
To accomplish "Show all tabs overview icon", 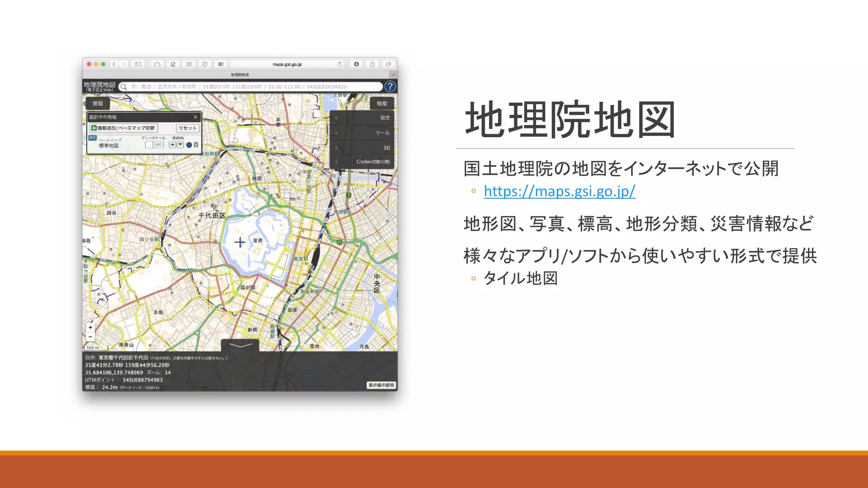I will 388,64.
